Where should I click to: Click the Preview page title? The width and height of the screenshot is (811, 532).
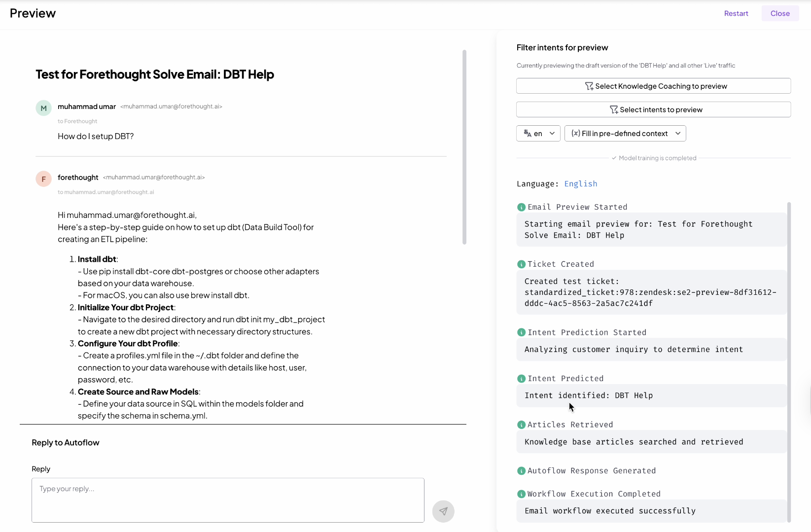tap(33, 13)
